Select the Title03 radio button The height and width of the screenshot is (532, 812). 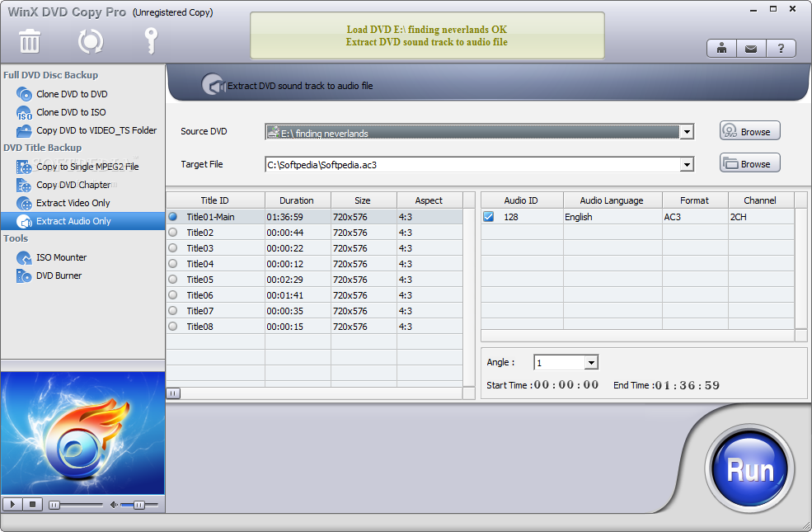[173, 247]
